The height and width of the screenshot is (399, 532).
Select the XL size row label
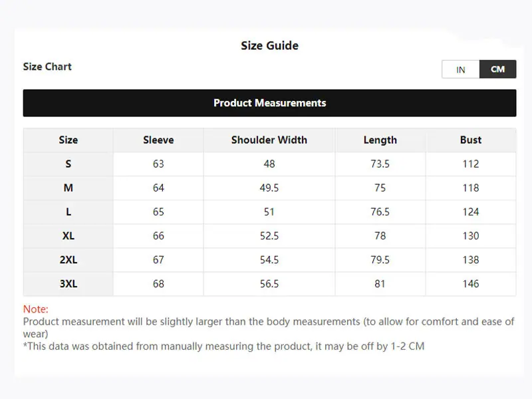(x=68, y=236)
